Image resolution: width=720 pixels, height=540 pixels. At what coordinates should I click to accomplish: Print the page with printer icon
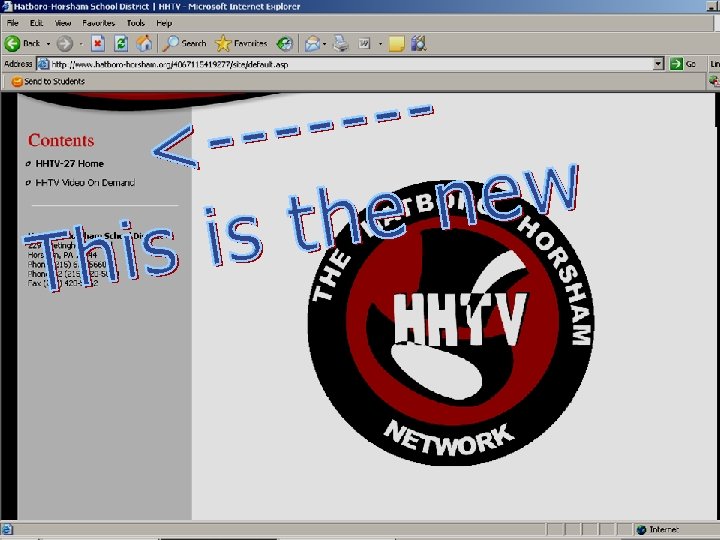tap(341, 44)
